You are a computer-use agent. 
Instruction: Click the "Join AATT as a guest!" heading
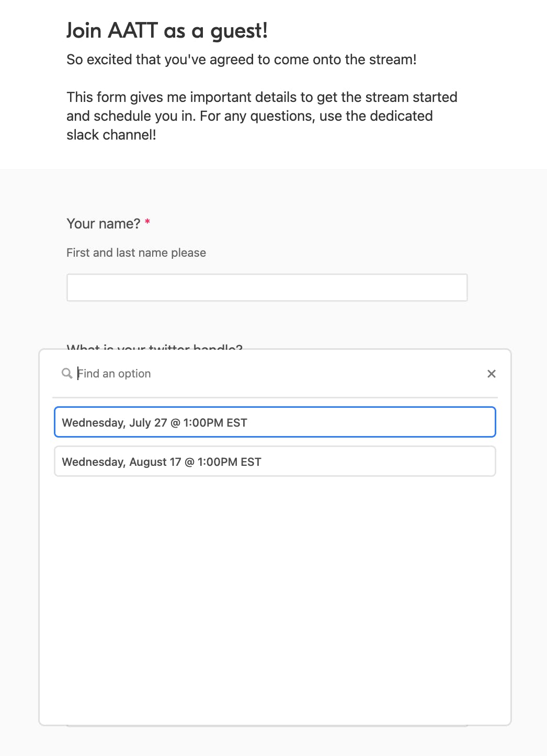(167, 31)
